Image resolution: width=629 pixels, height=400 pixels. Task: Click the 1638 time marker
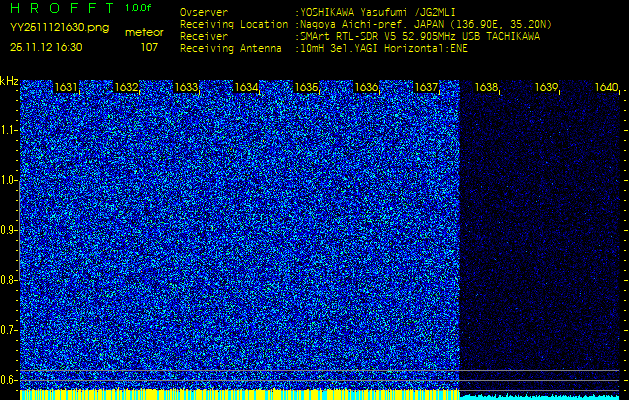[487, 87]
